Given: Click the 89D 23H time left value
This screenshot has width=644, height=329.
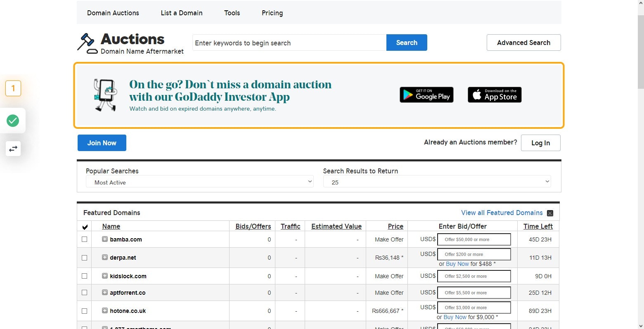Looking at the screenshot, I should pyautogui.click(x=540, y=311).
